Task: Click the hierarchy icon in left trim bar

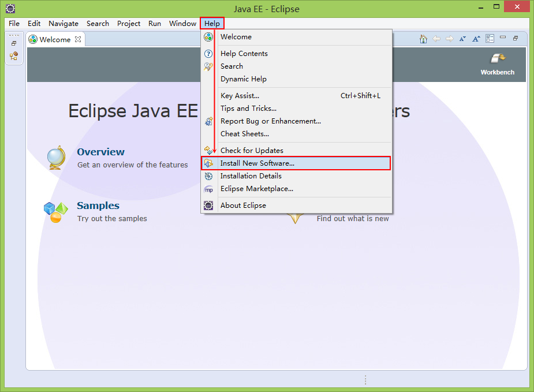Action: tap(14, 56)
